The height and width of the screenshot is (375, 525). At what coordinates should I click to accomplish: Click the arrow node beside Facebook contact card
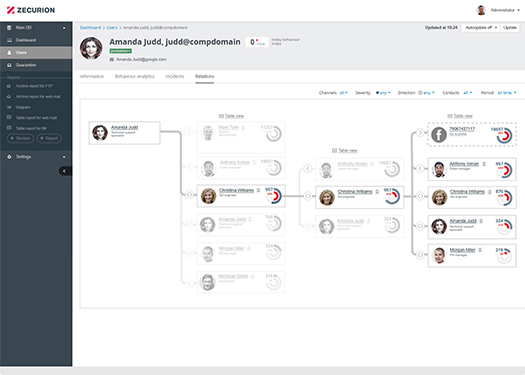pyautogui.click(x=420, y=133)
